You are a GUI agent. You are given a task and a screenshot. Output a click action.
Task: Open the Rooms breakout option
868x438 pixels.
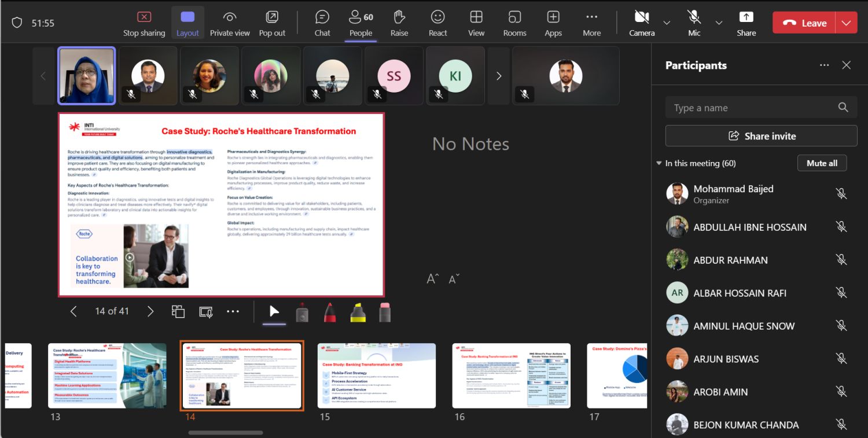(514, 23)
